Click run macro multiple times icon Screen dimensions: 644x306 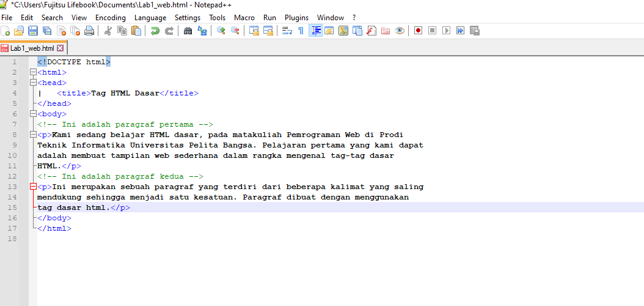click(461, 31)
